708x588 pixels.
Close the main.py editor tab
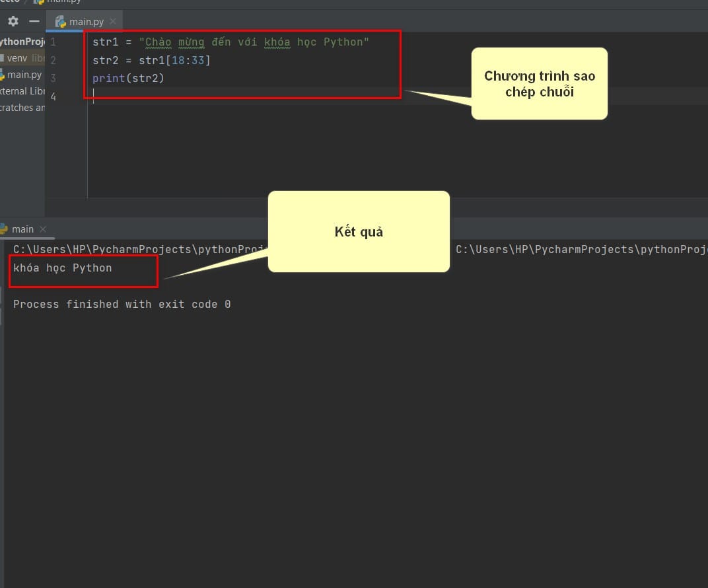coord(113,21)
